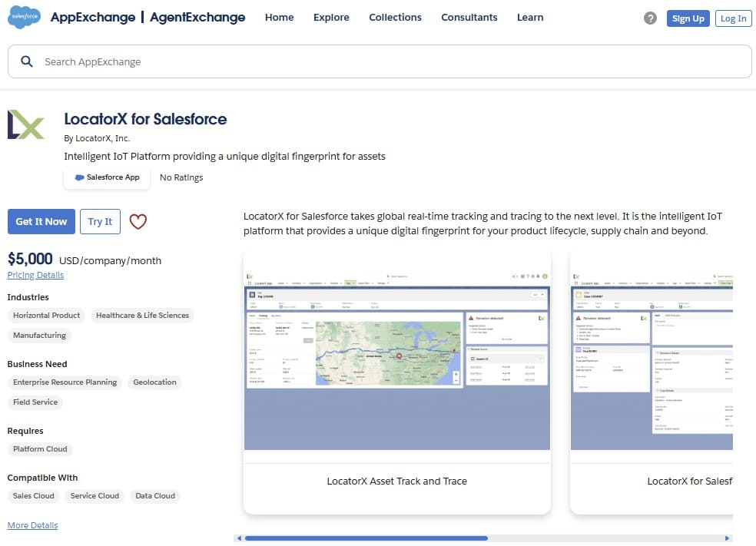
Task: Open the help question mark icon
Action: coord(650,18)
